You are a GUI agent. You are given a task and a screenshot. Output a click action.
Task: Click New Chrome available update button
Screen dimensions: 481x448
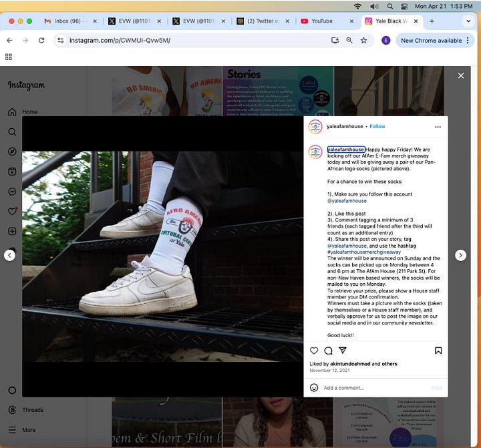[x=431, y=41]
